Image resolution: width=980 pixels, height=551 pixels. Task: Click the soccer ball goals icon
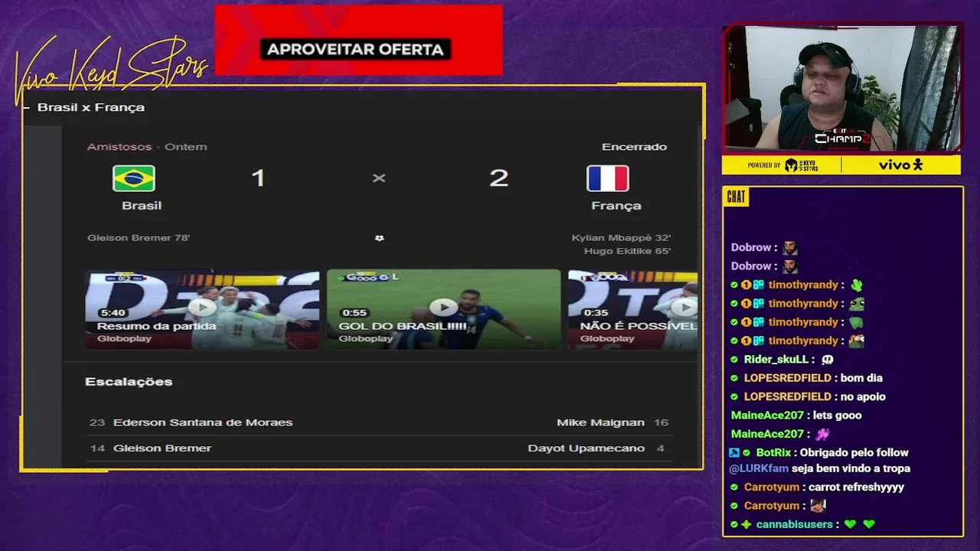(x=379, y=238)
